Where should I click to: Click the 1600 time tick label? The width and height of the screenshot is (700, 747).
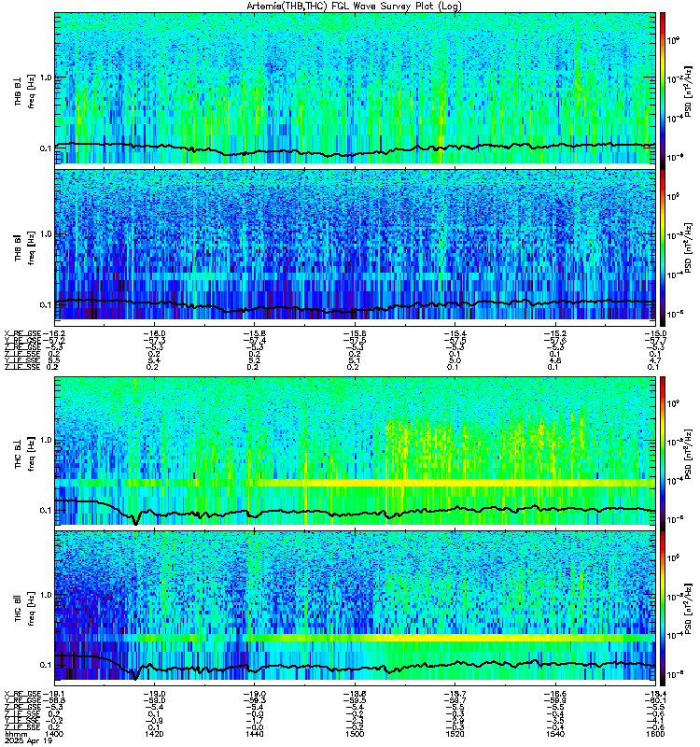[655, 734]
